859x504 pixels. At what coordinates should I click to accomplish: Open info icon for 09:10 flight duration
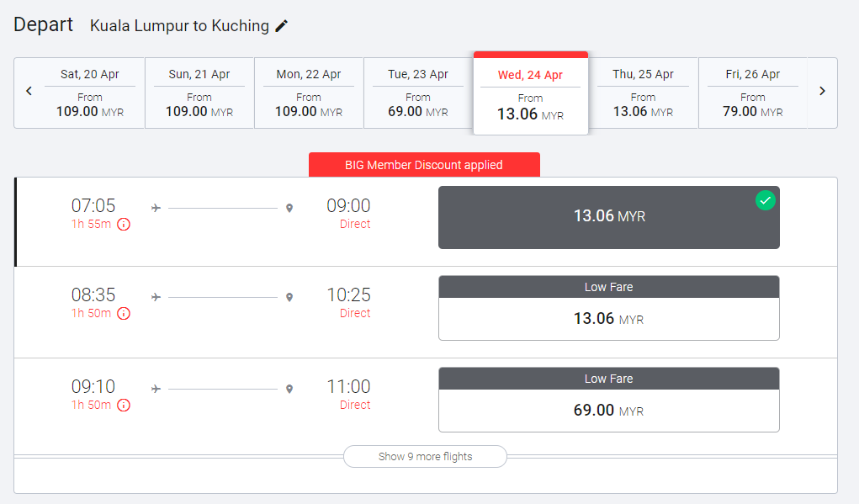coord(124,406)
